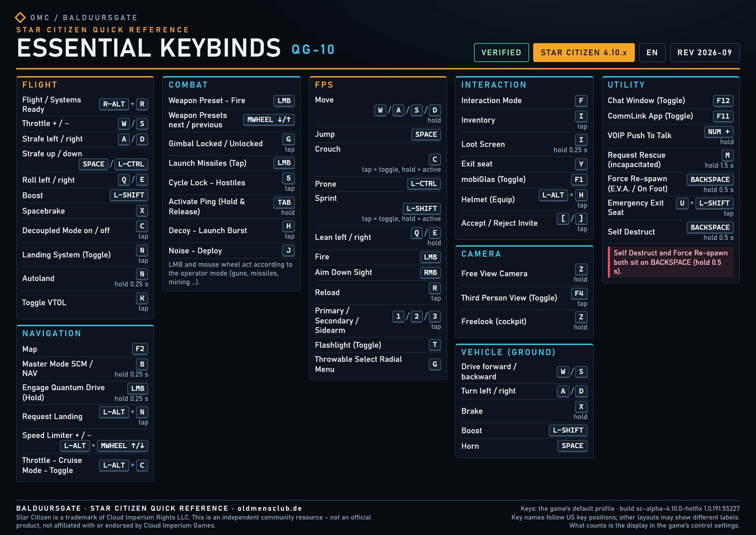
Task: Click the F4 keycap for Third Person View
Action: (x=579, y=293)
